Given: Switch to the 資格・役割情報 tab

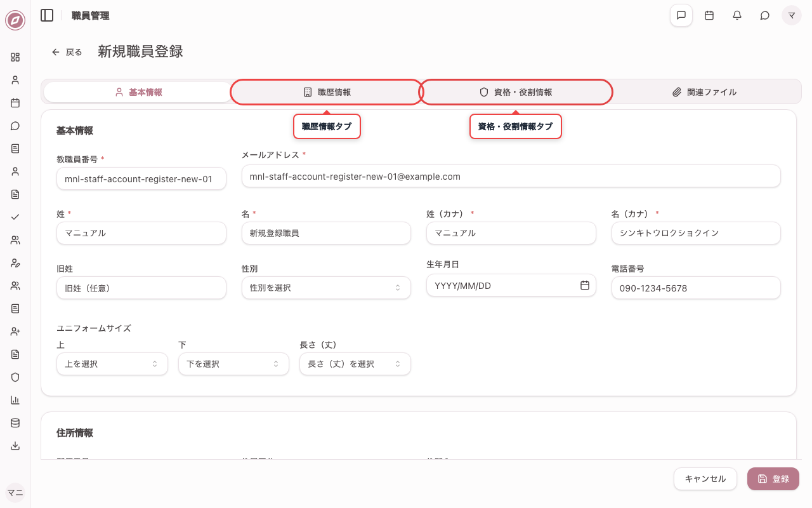Looking at the screenshot, I should pos(516,92).
